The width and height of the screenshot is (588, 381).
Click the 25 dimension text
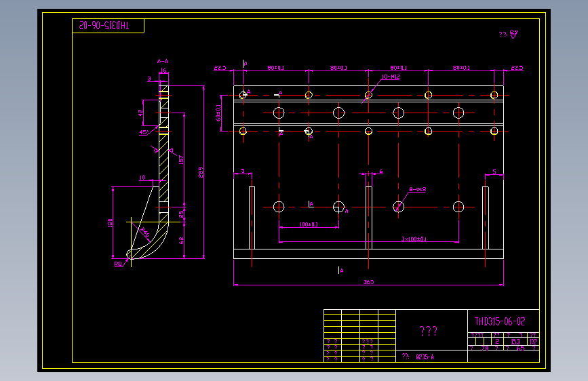(x=181, y=214)
